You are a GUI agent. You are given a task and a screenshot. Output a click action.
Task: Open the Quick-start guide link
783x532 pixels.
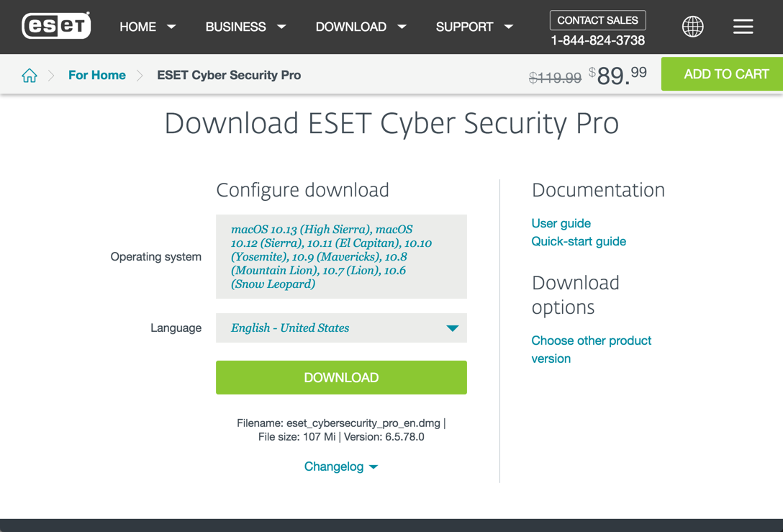pos(579,241)
